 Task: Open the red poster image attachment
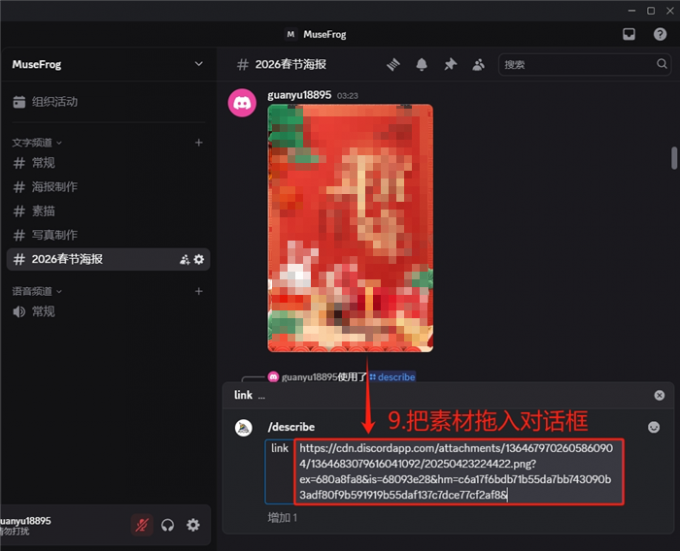[x=350, y=228]
